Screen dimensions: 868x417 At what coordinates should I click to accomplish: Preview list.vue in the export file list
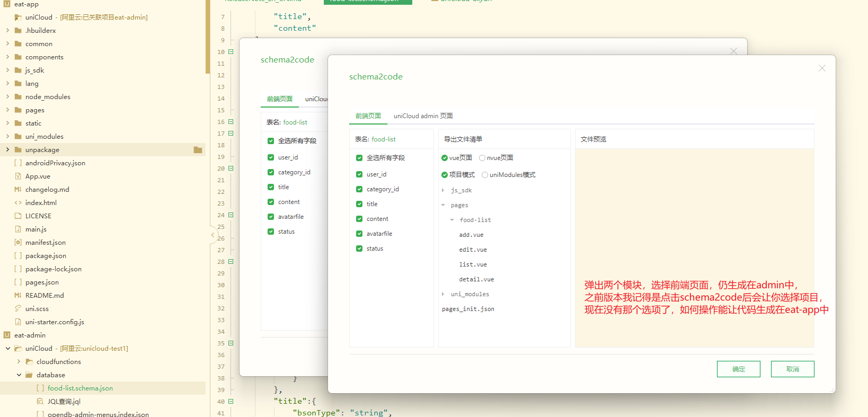click(x=473, y=264)
